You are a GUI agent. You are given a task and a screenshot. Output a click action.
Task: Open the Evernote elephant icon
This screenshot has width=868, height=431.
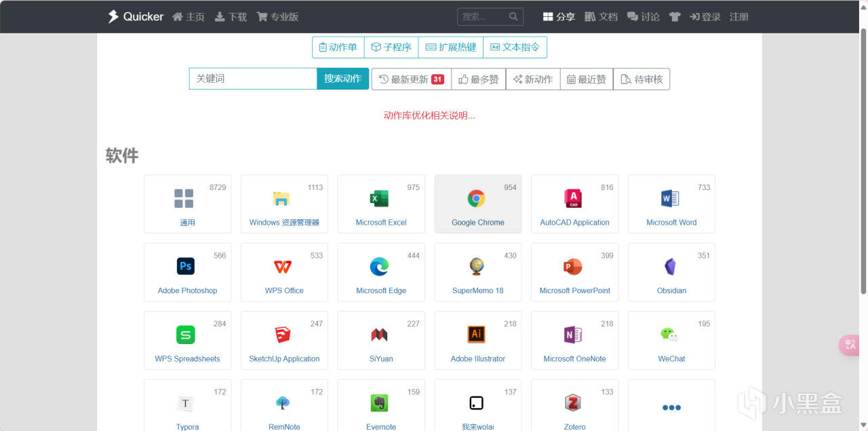click(x=379, y=403)
